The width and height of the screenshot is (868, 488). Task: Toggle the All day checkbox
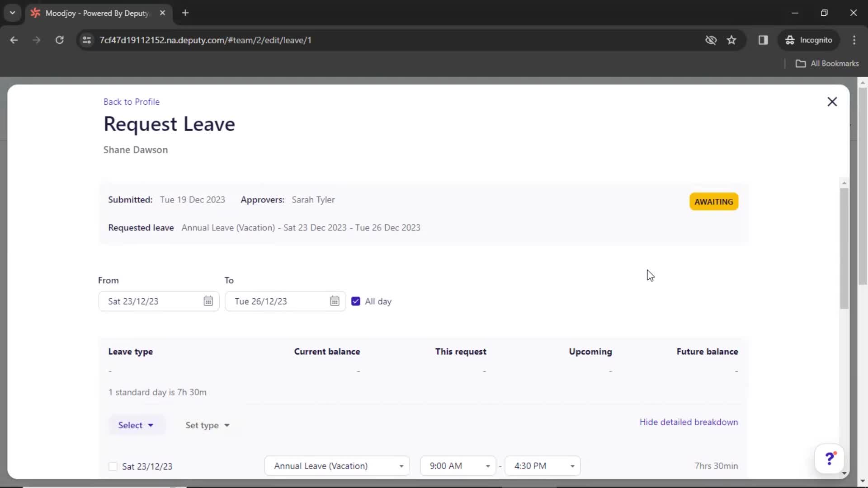coord(356,301)
